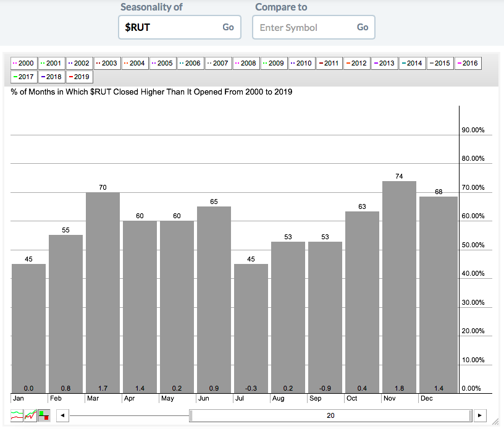Switch to separate-scale line chart mode icon
The image size is (504, 429).
coord(17,415)
